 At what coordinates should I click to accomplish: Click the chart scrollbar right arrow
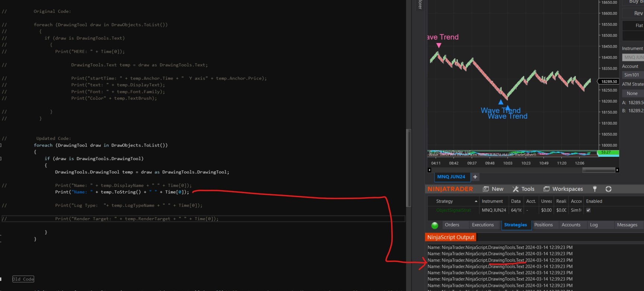(x=617, y=170)
